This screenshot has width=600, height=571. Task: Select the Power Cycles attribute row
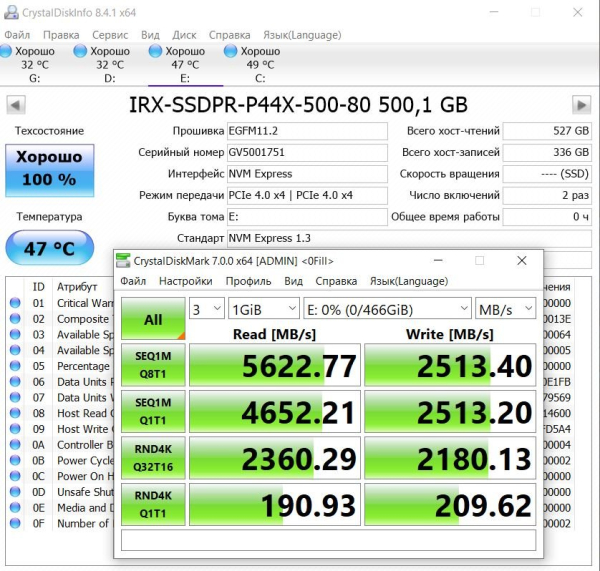(x=60, y=460)
